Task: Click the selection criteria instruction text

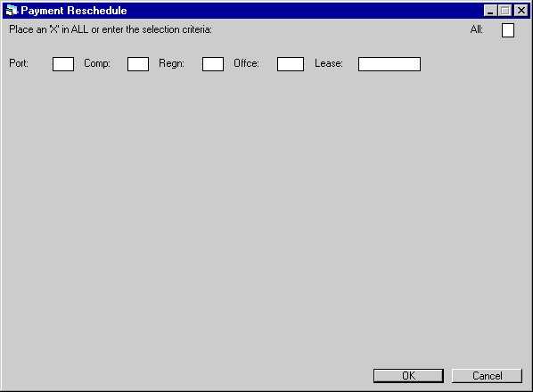Action: [111, 29]
